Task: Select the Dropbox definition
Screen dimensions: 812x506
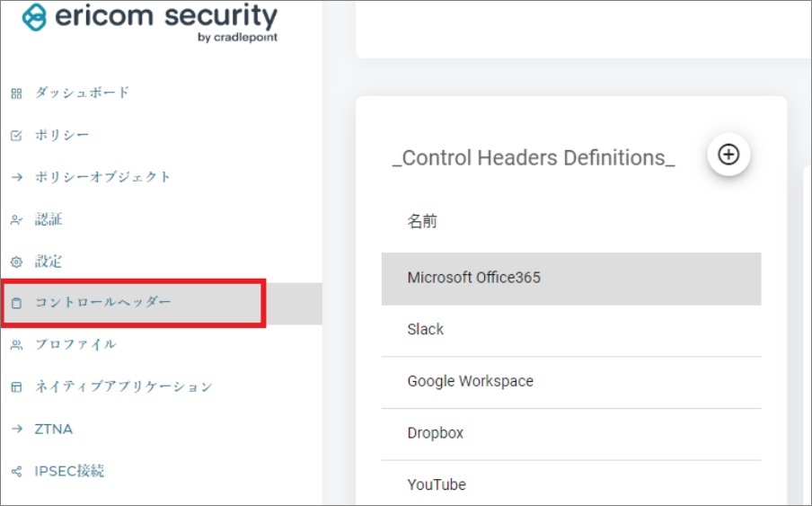Action: 570,433
